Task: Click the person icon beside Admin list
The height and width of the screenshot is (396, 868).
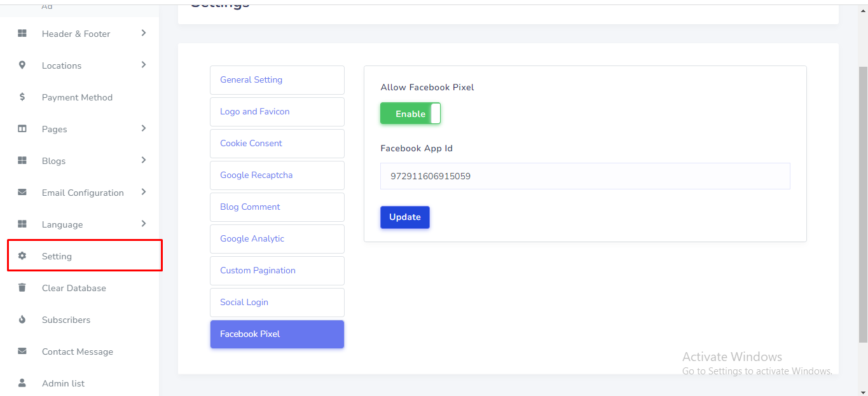Action: pos(22,383)
